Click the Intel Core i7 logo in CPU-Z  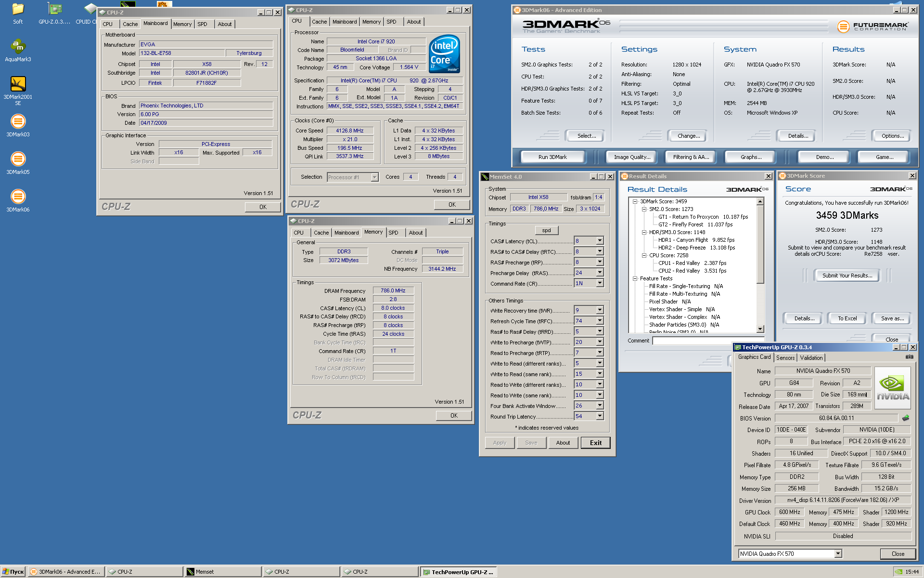(x=444, y=53)
